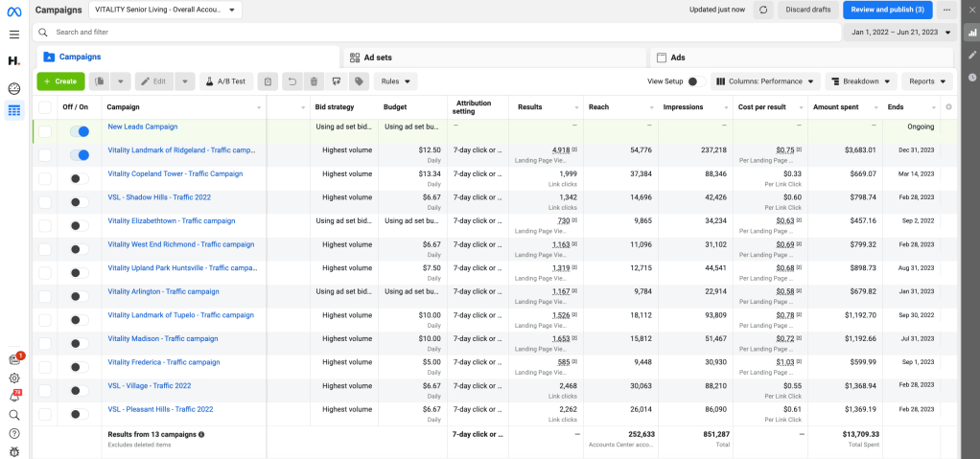The image size is (980, 459).
Task: Toggle the View Setup switch
Action: pos(696,81)
